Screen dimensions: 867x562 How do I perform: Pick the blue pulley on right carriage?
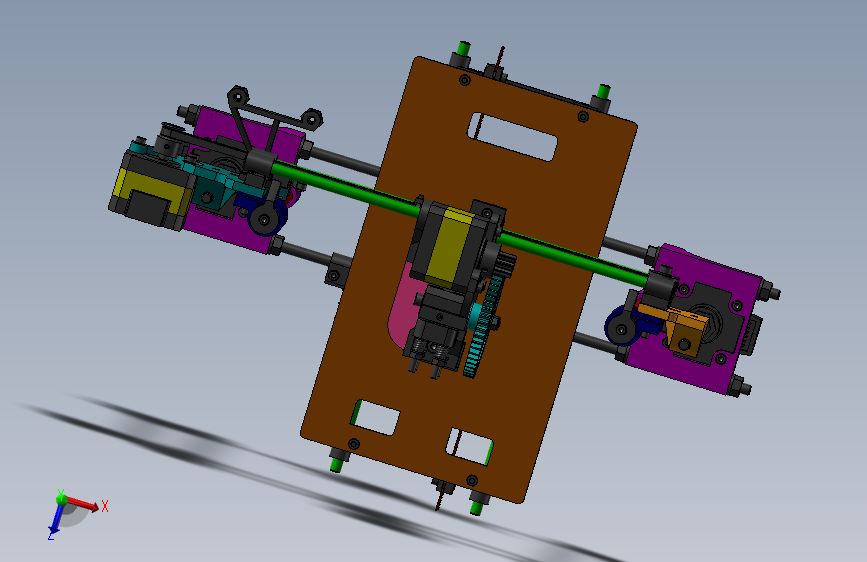(x=624, y=327)
